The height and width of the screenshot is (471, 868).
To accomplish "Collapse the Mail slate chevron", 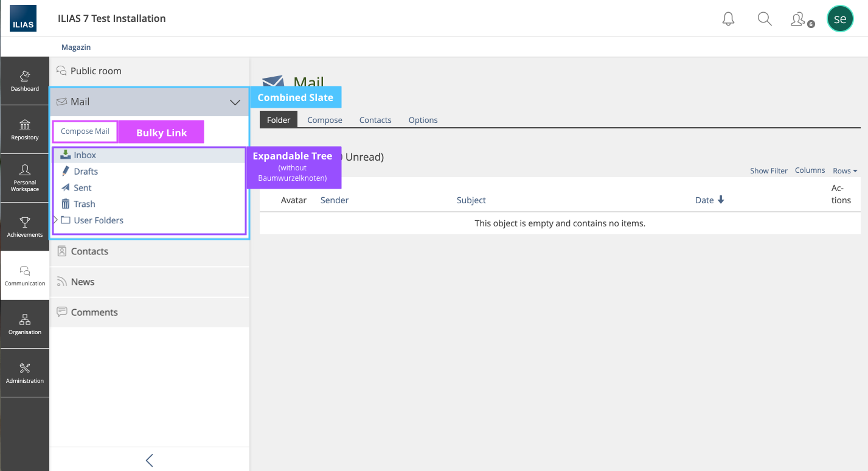I will click(235, 102).
